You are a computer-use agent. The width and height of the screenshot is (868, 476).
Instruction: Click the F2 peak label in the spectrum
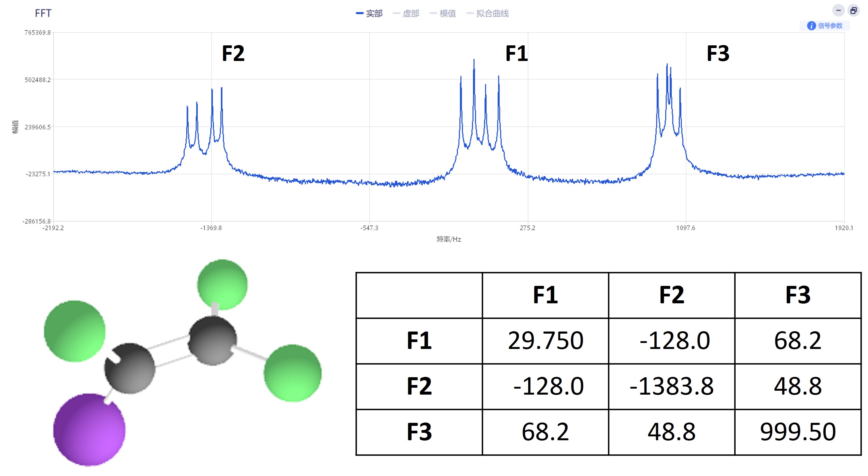click(233, 53)
